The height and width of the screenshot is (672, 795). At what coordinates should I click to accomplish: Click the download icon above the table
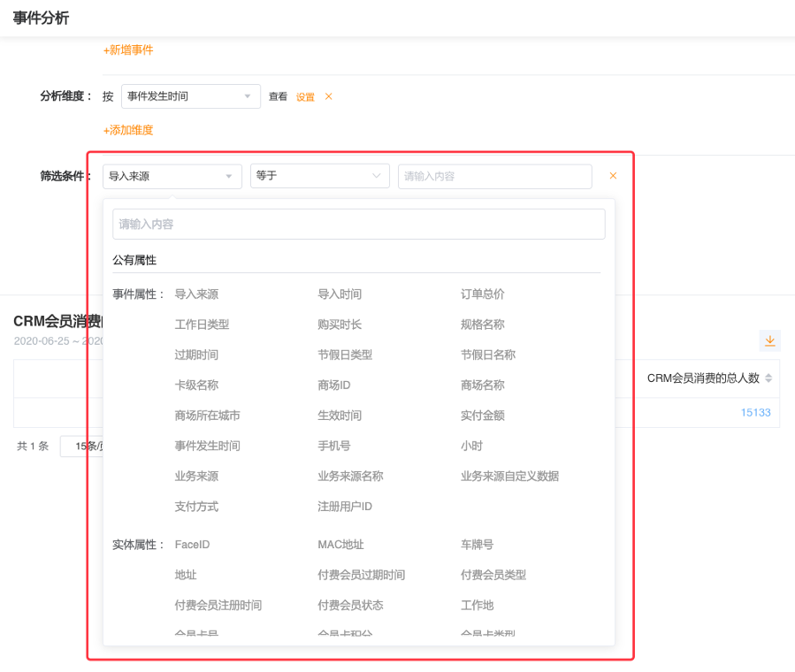769,340
